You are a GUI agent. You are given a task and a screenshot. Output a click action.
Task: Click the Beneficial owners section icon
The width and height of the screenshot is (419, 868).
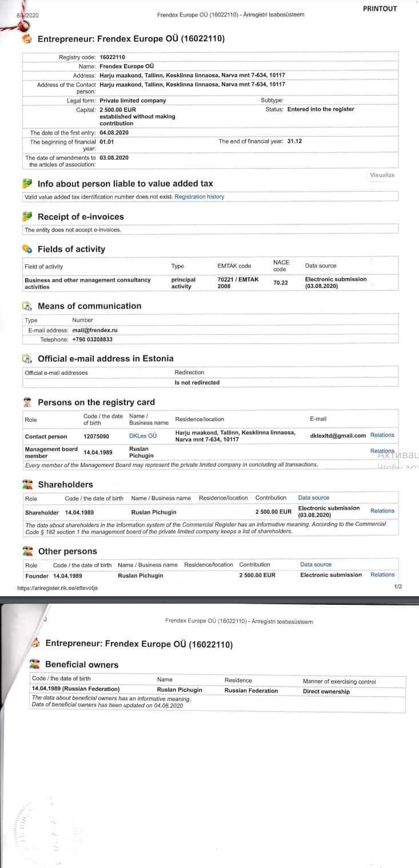[35, 664]
